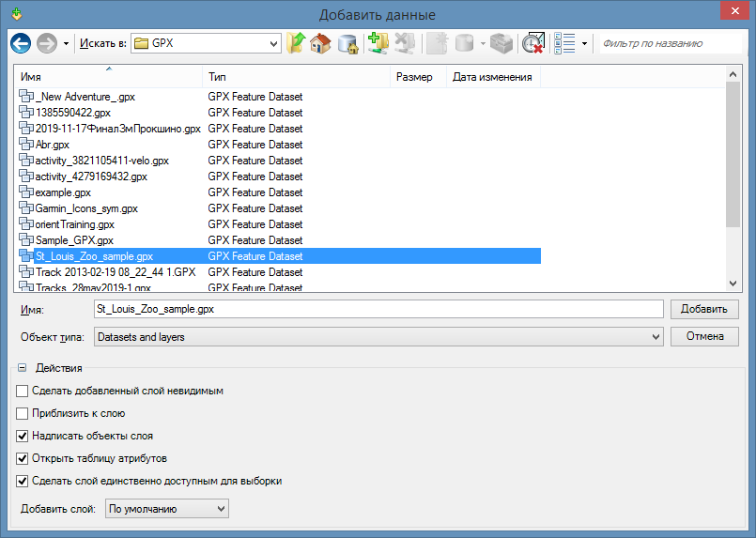Viewport: 756px width, 538px height.
Task: Click the greyed toolbox icon
Action: 501,43
